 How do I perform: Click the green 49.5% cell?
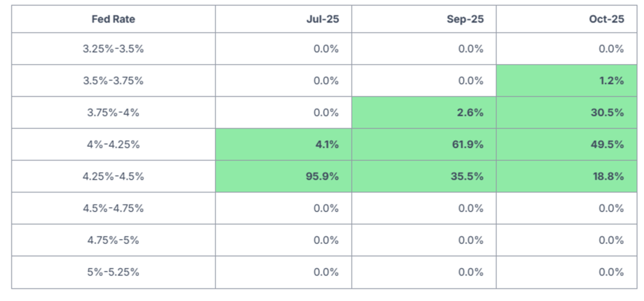[x=607, y=144]
